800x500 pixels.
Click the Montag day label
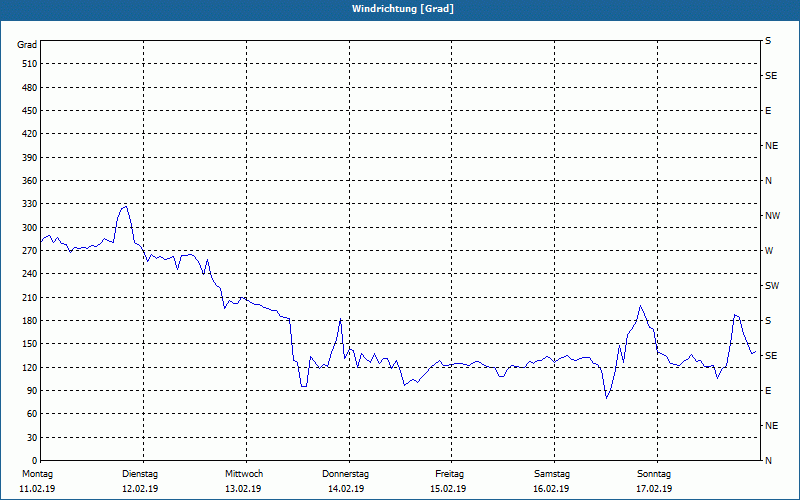[x=37, y=474]
